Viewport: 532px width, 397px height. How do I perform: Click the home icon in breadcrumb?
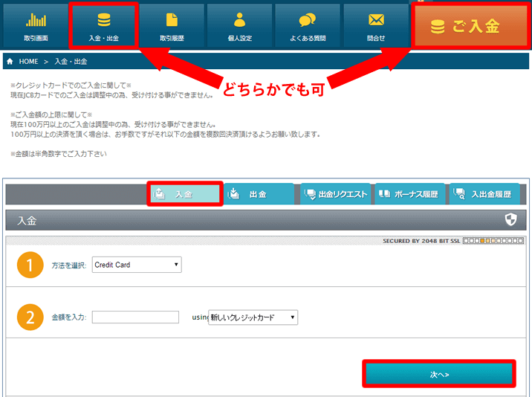[x=10, y=62]
